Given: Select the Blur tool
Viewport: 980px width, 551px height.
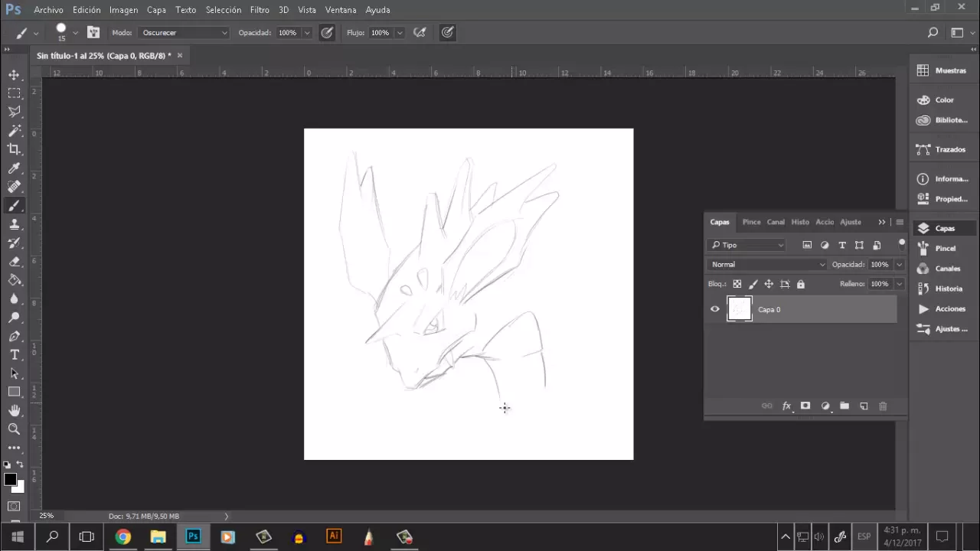Looking at the screenshot, I should point(14,299).
